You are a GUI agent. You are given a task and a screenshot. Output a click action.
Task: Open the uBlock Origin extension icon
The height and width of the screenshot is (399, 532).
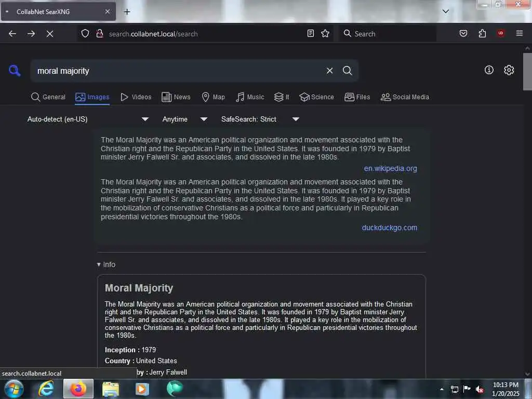(x=501, y=33)
